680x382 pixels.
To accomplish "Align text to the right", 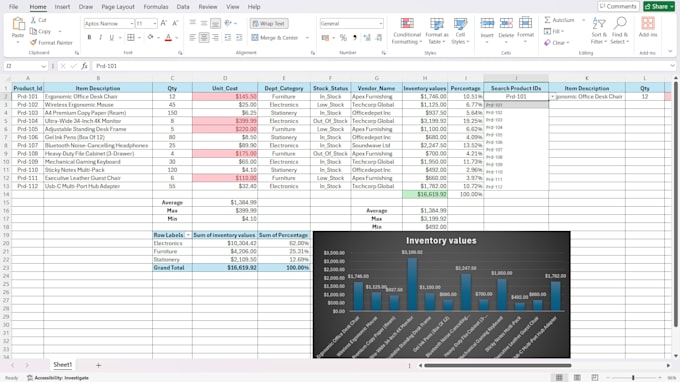I will (x=215, y=38).
